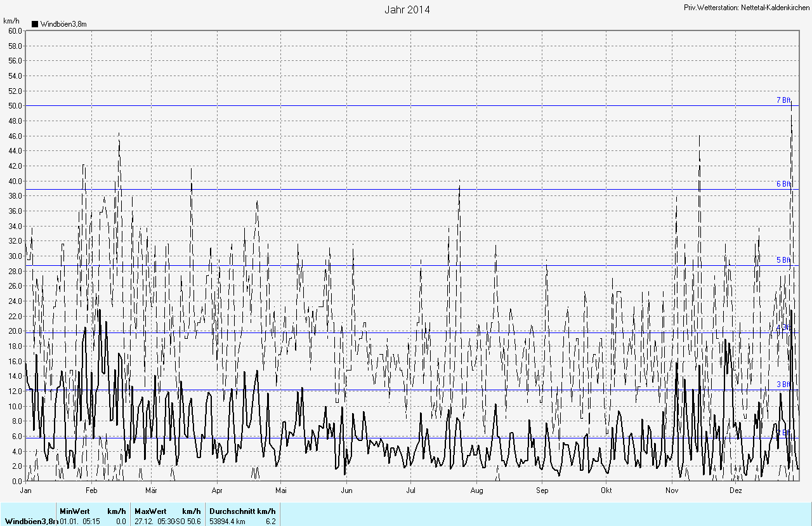
Task: Click the 46.0 y-axis value
Action: pos(15,136)
